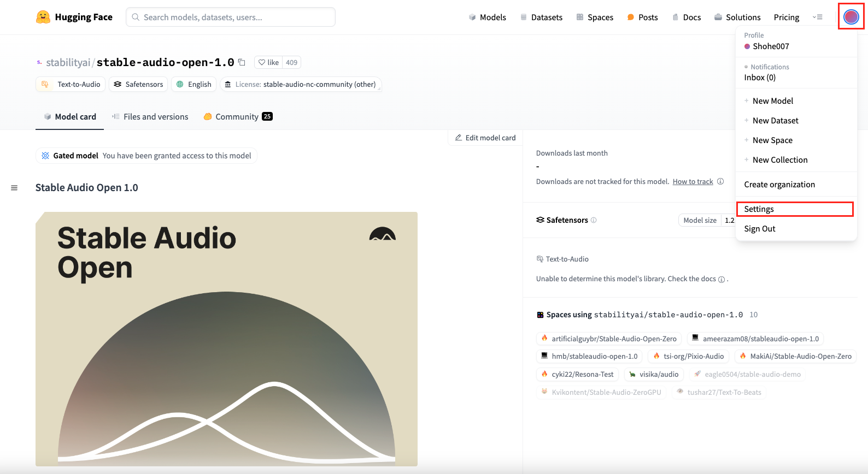Click the Hugging Face logo icon
The image size is (868, 474).
click(43, 17)
